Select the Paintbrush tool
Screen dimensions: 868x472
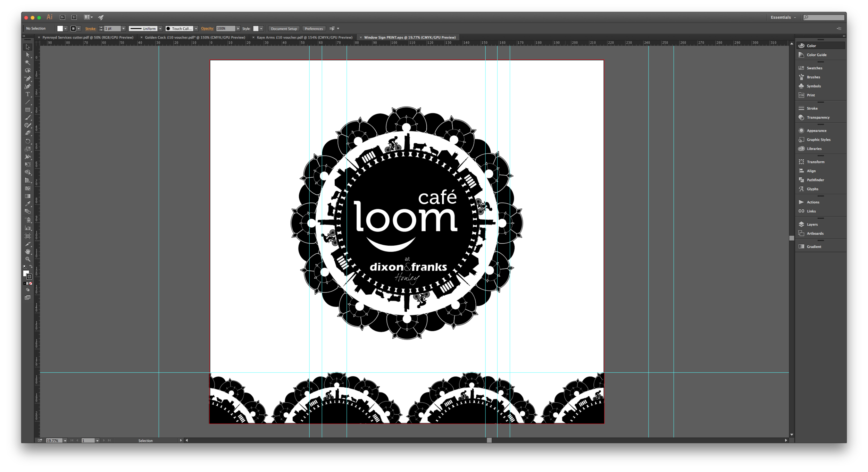click(x=28, y=118)
